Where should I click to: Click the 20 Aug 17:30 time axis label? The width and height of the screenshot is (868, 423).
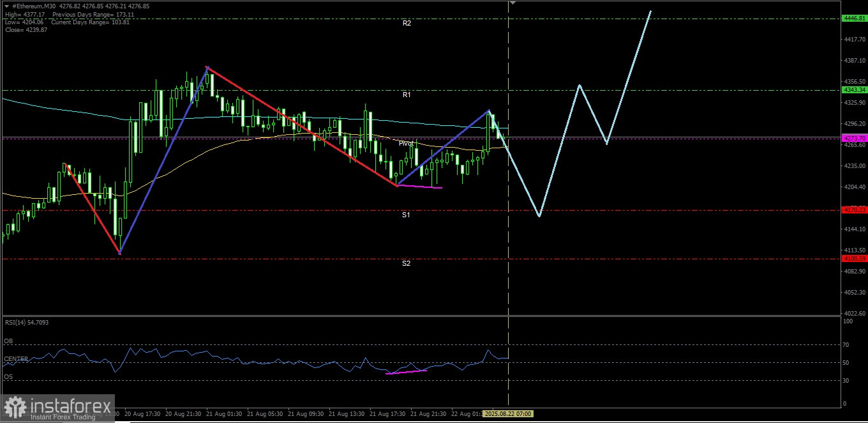click(141, 414)
